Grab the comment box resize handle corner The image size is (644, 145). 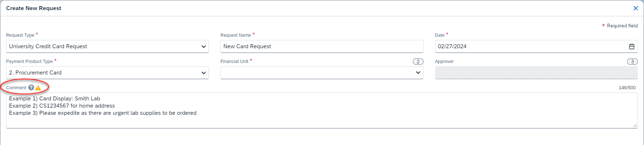click(x=635, y=126)
